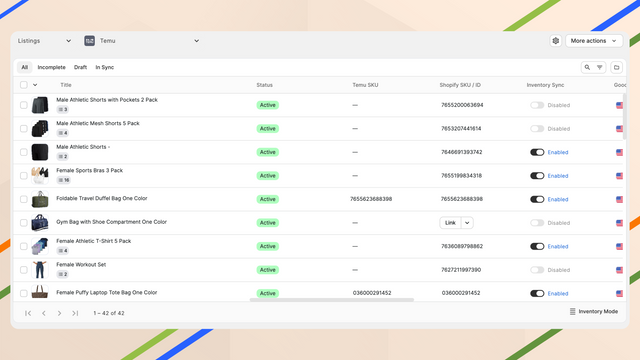Click the Status column header
This screenshot has height=360, width=640.
point(264,85)
